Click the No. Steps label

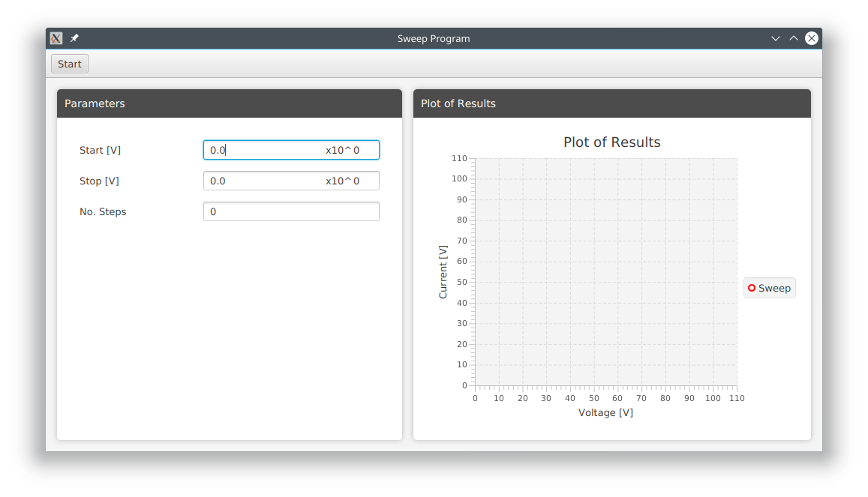tap(103, 211)
